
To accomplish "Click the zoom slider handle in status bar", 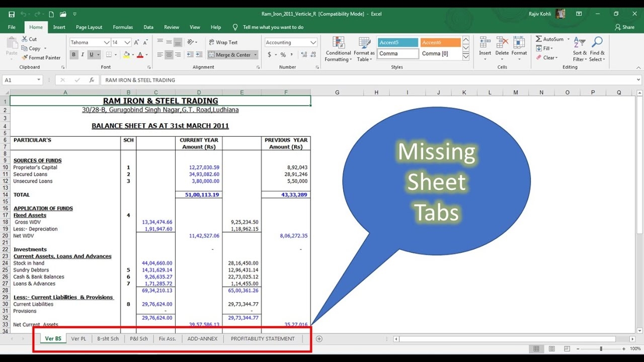I will [x=601, y=349].
